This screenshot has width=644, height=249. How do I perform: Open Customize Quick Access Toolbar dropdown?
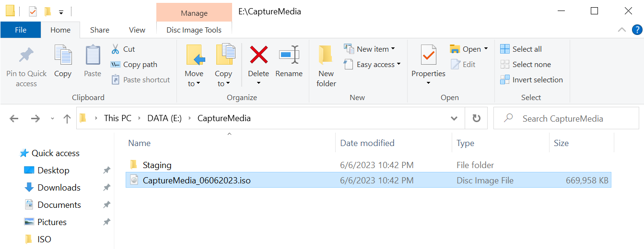click(61, 12)
